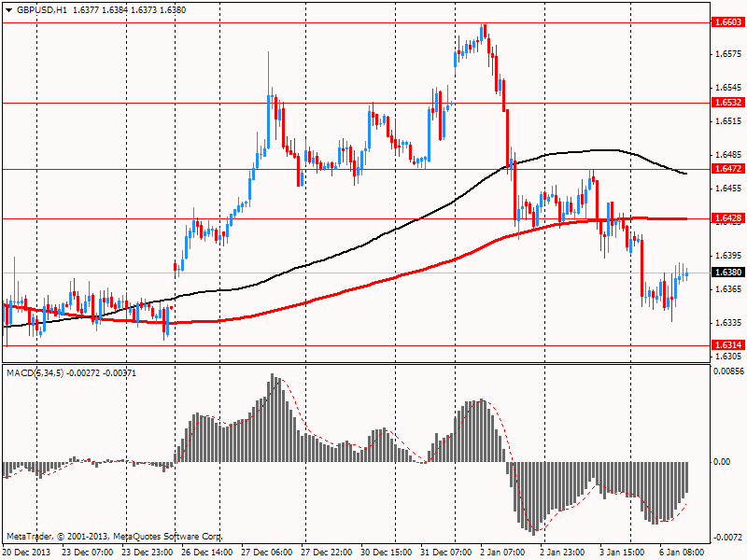
Task: Click the MACD(5,34,5) indicator label
Action: [x=35, y=372]
